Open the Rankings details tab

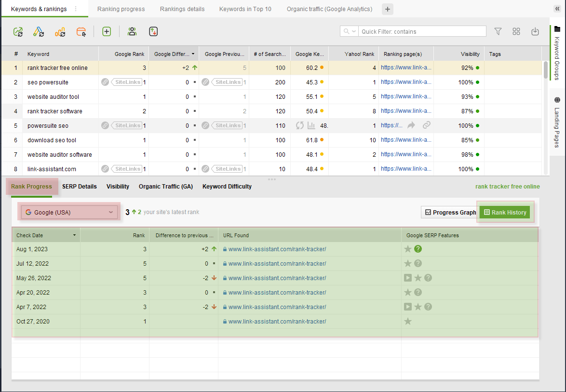pyautogui.click(x=182, y=9)
